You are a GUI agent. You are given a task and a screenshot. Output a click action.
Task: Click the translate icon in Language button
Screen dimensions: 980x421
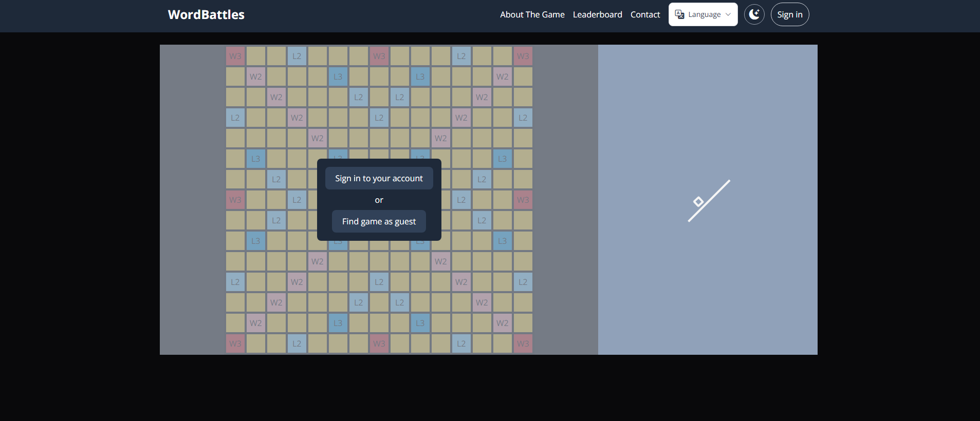click(679, 14)
